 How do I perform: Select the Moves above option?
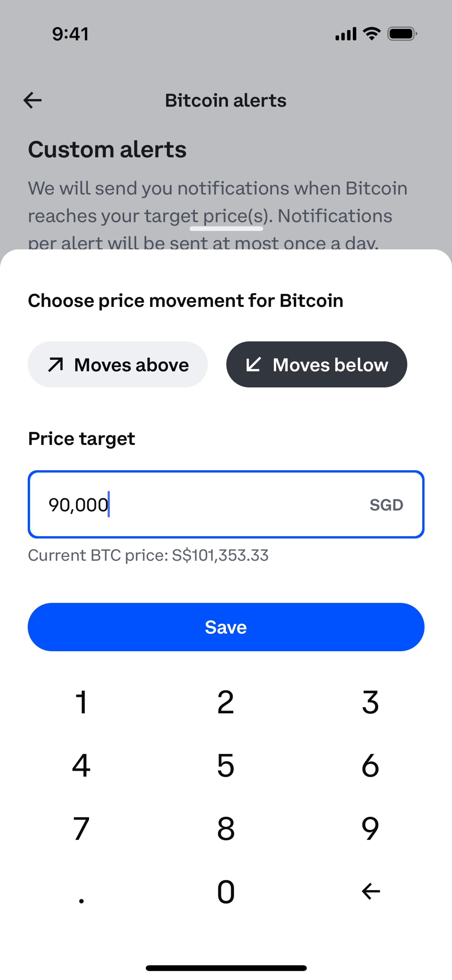[117, 364]
